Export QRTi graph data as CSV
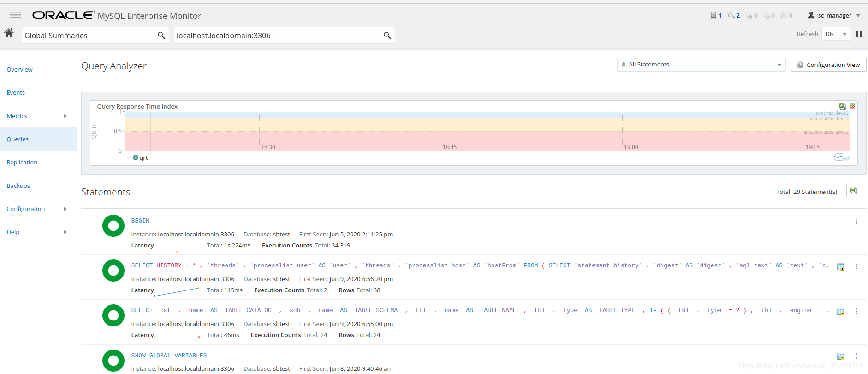This screenshot has width=868, height=374. (842, 106)
